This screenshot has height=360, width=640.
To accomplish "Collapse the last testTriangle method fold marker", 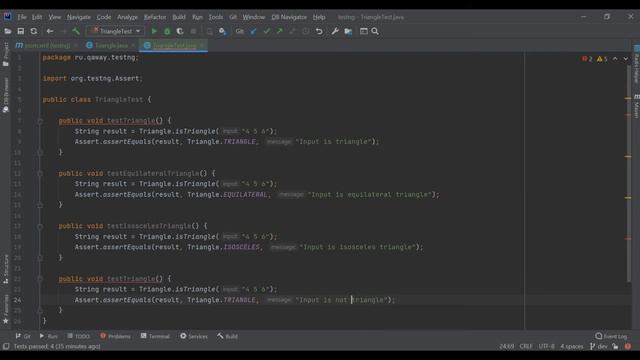I will [40, 279].
